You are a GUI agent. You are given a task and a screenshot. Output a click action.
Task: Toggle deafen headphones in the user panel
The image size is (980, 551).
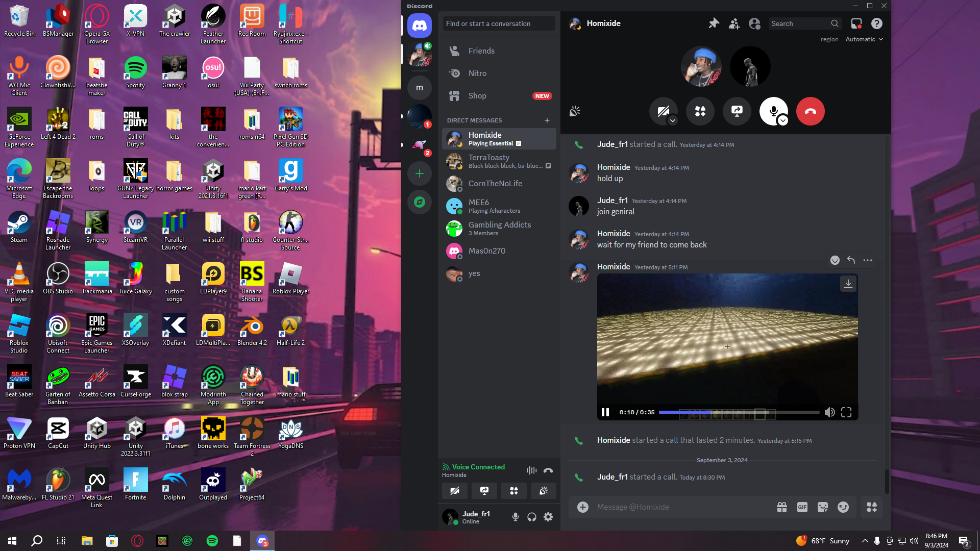click(x=532, y=517)
